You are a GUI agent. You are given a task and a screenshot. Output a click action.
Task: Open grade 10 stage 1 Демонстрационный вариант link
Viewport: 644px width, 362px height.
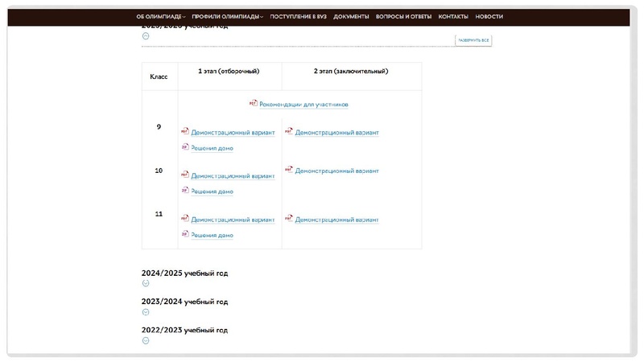pyautogui.click(x=232, y=176)
